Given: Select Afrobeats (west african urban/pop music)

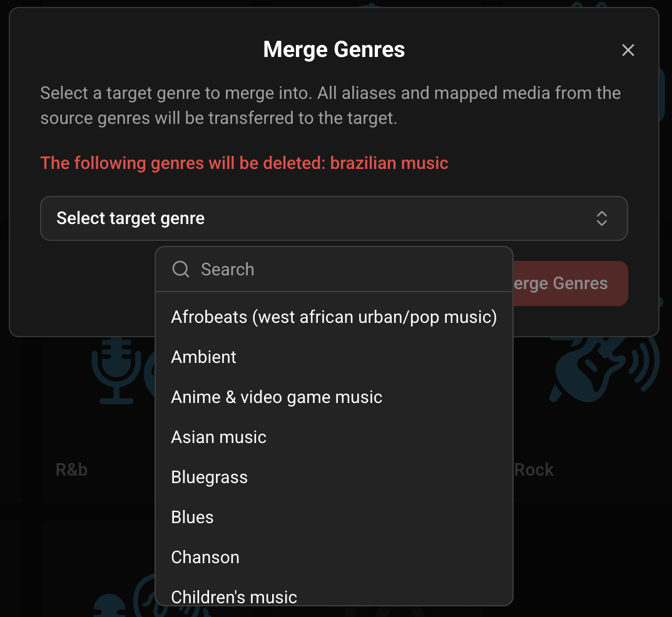Looking at the screenshot, I should pyautogui.click(x=333, y=317).
